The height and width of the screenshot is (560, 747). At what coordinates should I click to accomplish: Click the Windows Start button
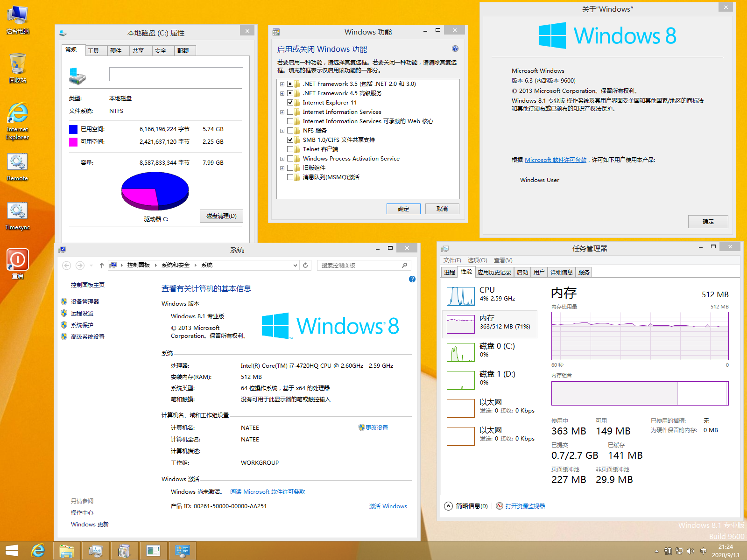(11, 551)
